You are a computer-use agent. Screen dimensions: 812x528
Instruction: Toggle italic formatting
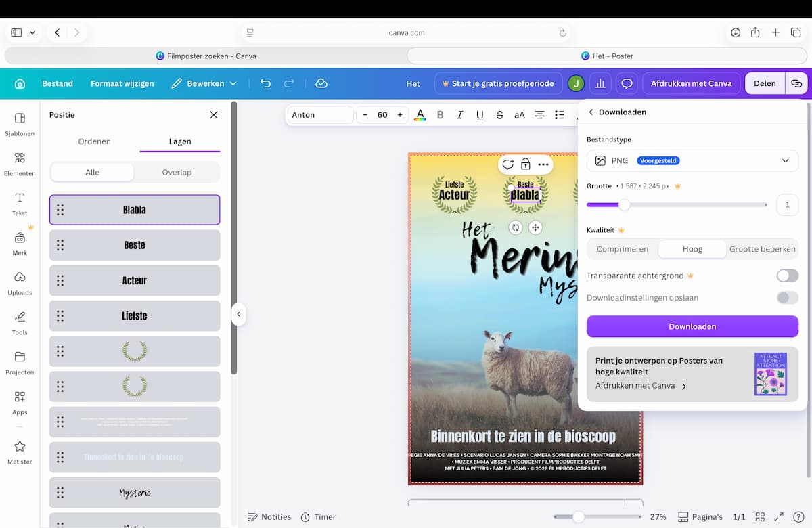460,115
